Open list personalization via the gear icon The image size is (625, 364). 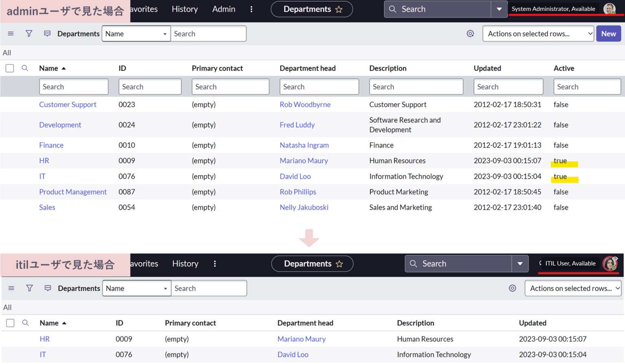pos(470,33)
